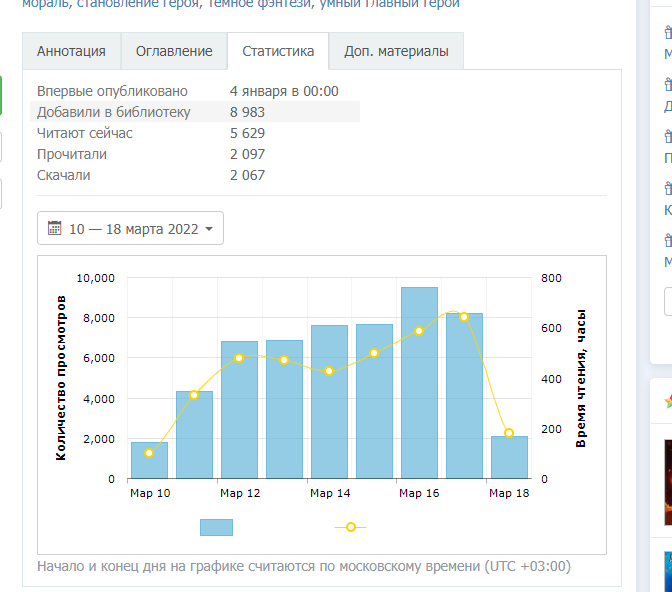Image resolution: width=672 pixels, height=592 pixels.
Task: Expand the date picker using its caret arrow
Action: click(208, 229)
